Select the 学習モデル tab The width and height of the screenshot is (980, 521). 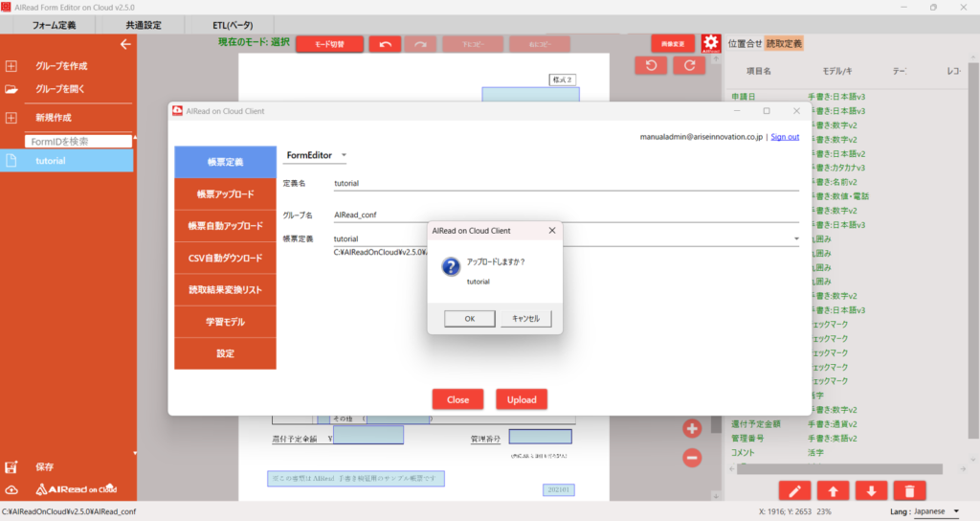[225, 322]
